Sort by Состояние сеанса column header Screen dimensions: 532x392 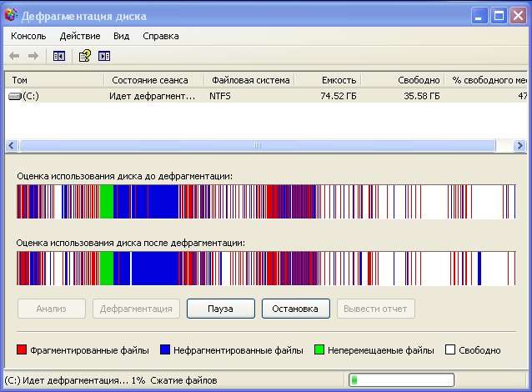point(154,80)
